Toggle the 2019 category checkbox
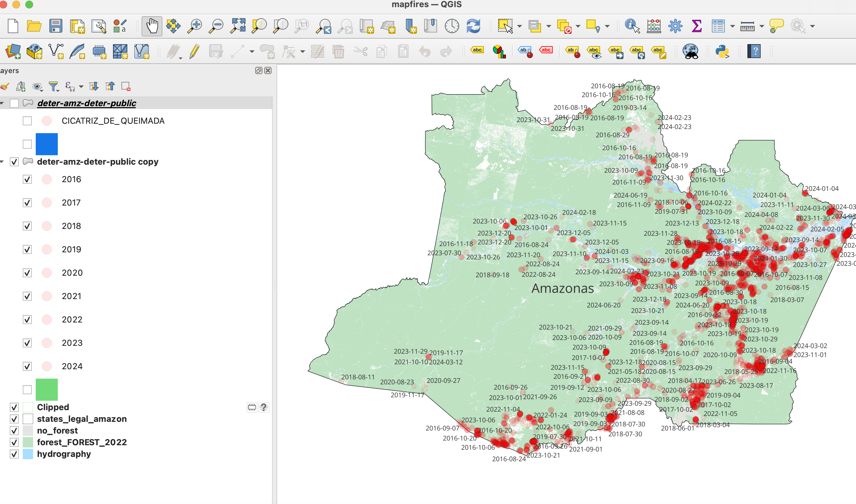The width and height of the screenshot is (856, 504). (x=27, y=250)
